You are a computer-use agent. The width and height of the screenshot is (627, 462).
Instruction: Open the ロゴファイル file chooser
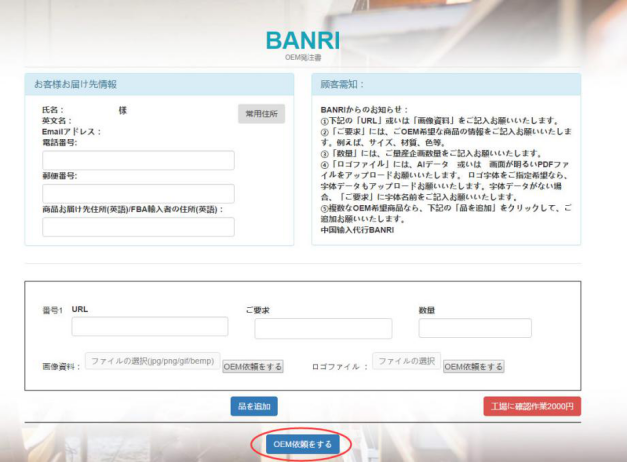(406, 361)
